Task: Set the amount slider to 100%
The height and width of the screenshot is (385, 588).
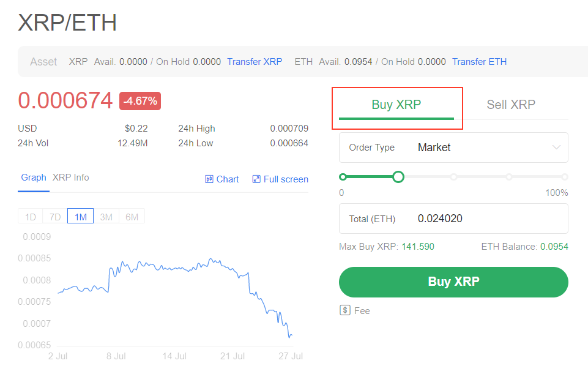Action: point(565,177)
